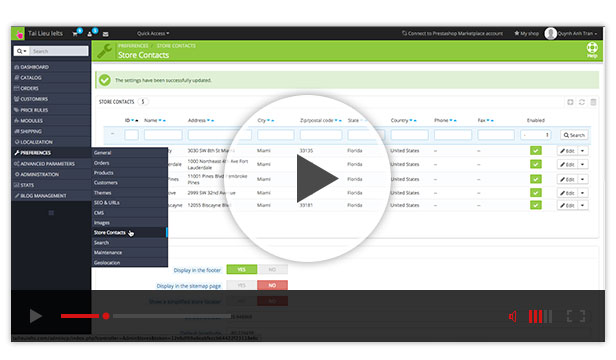The image size is (616, 360).
Task: Click the refresh list icon
Action: (x=582, y=102)
